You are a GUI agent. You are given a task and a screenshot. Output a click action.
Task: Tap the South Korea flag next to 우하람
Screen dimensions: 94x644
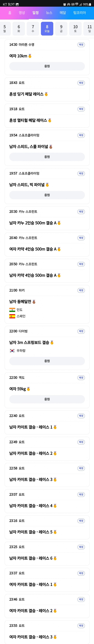coord(12,351)
